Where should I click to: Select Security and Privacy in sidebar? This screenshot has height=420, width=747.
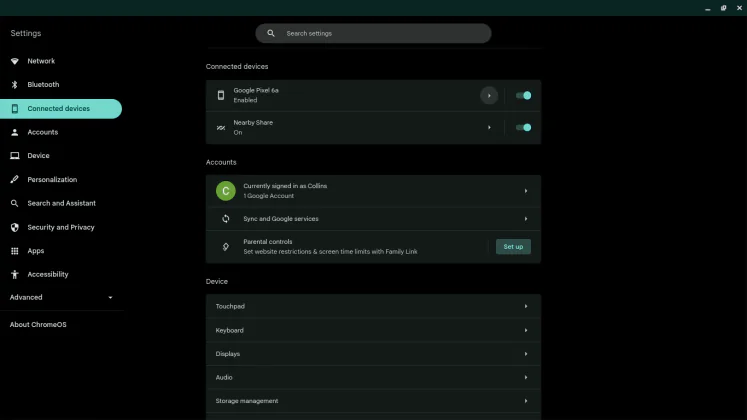[61, 227]
